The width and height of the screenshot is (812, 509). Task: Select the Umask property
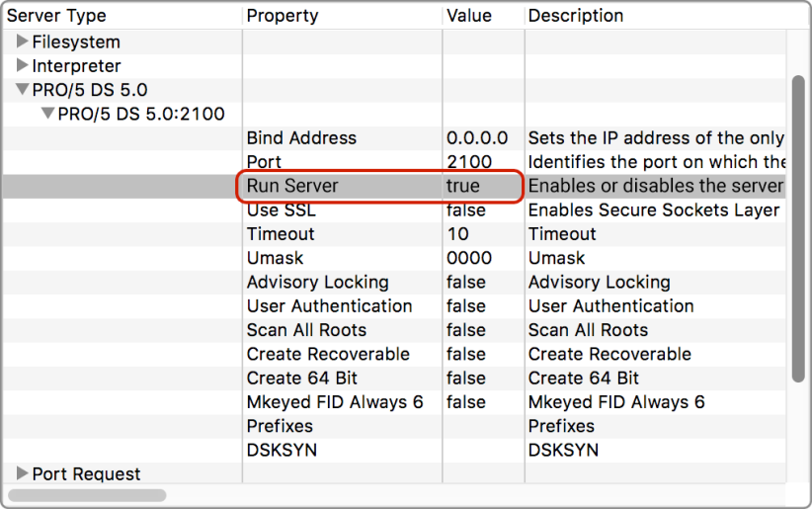coord(275,258)
